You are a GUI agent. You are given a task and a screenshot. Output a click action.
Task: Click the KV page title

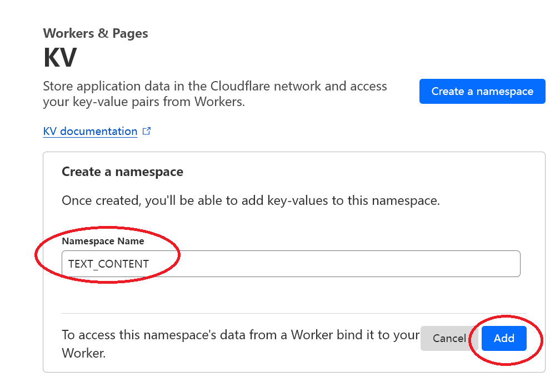click(x=60, y=58)
